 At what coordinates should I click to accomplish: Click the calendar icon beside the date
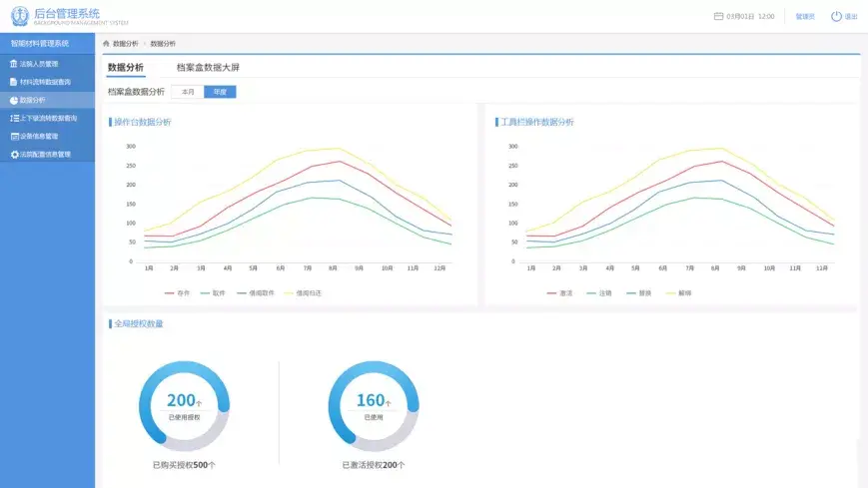[718, 16]
